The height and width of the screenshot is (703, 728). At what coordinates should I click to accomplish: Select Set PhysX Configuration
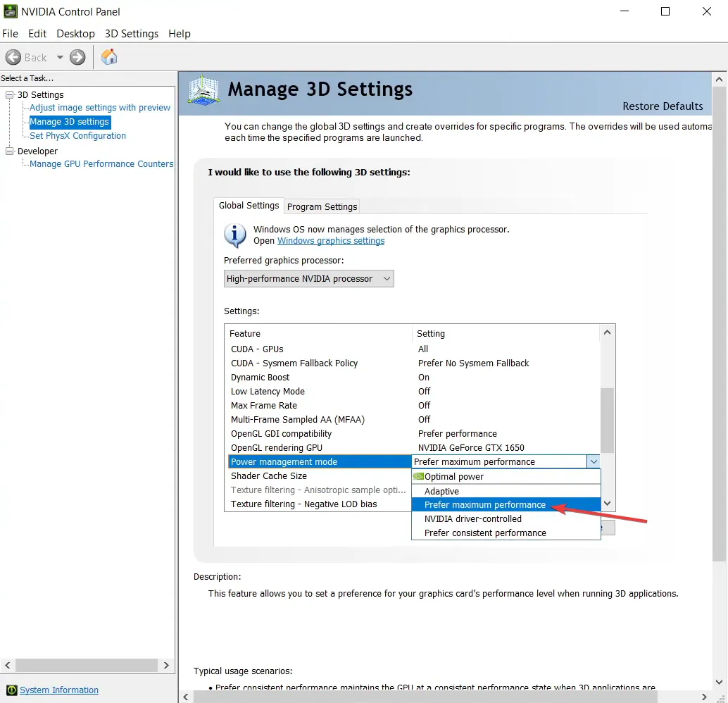77,136
